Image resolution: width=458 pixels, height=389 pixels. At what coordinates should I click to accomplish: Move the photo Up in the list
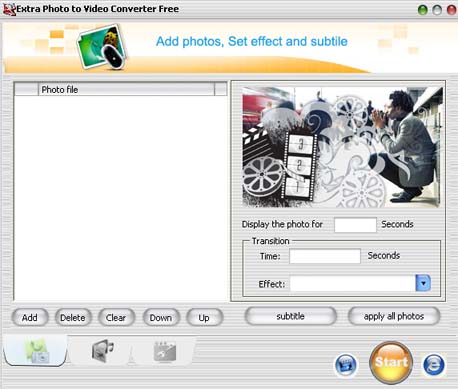click(204, 317)
